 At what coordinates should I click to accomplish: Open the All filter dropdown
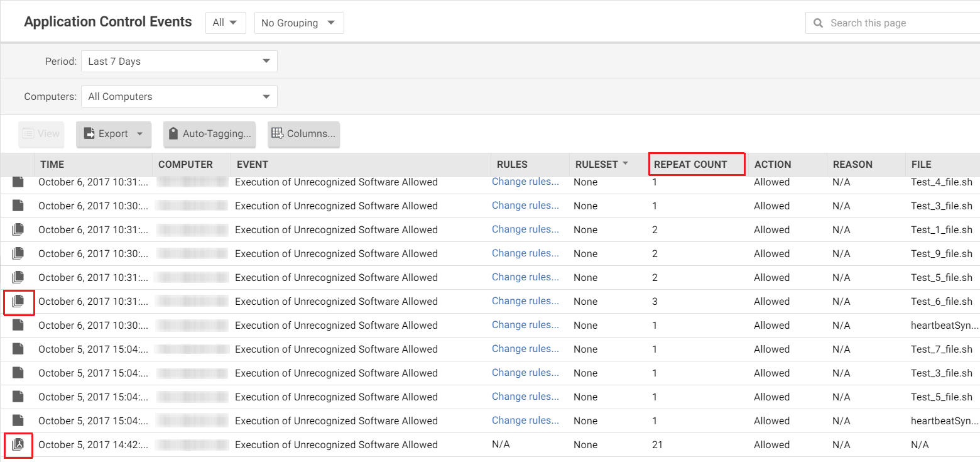pyautogui.click(x=225, y=23)
